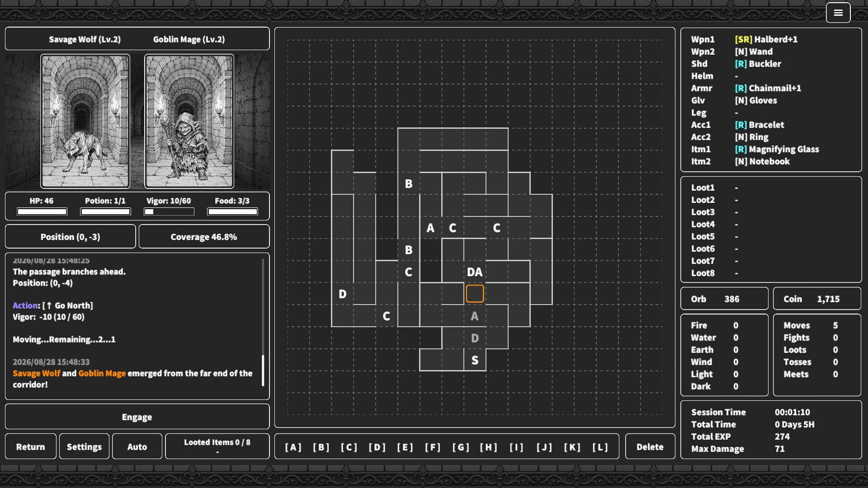This screenshot has width=868, height=488.
Task: Select map marker [J] in toolbar
Action: pos(544,447)
